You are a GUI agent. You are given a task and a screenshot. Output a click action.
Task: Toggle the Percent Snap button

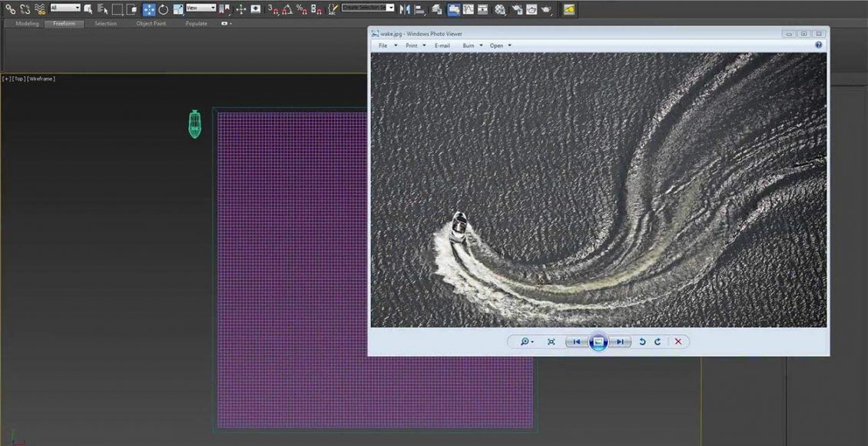point(302,9)
